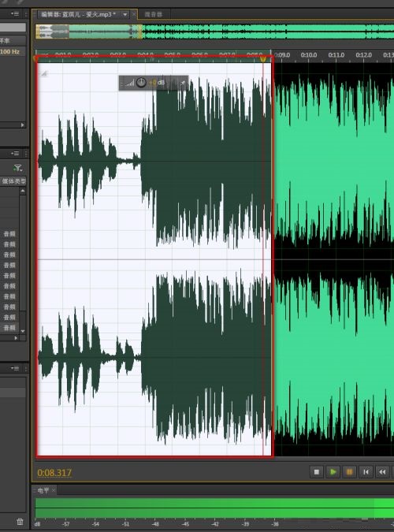The width and height of the screenshot is (394, 532).
Task: Click the right arrow below the sample rate panel
Action: click(x=22, y=125)
